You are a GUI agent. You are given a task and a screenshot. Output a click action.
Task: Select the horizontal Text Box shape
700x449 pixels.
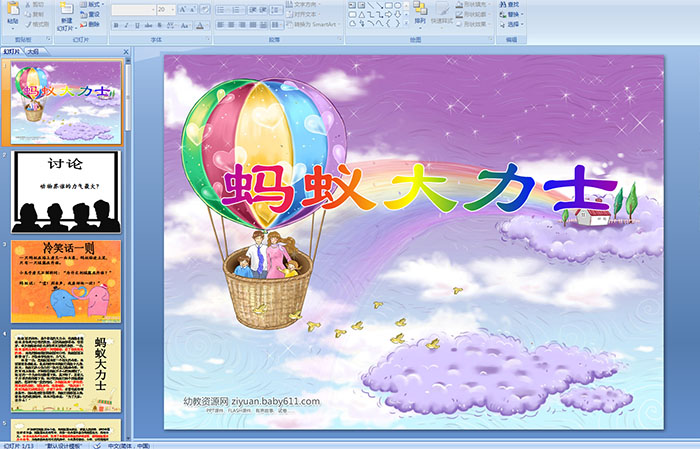pos(352,5)
